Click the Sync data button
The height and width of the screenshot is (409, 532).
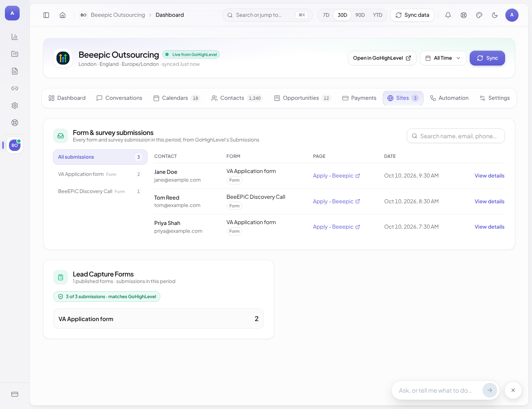pos(412,15)
